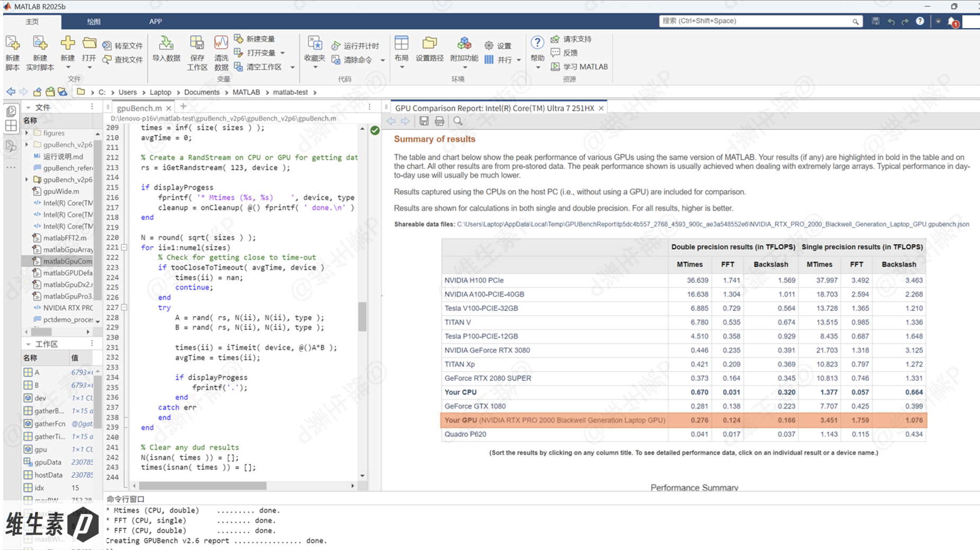Select matlabGpuCom file in file list
The width and height of the screenshot is (980, 550).
tap(62, 261)
